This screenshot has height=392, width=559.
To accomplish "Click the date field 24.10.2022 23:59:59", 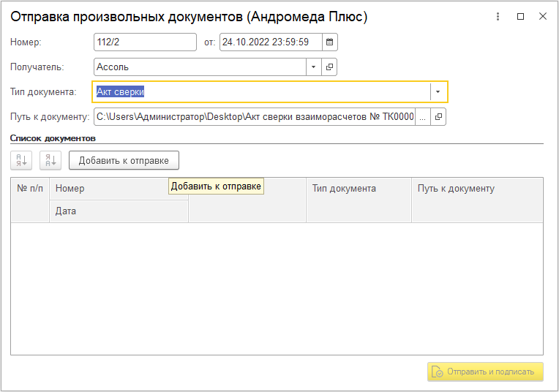I will pyautogui.click(x=271, y=42).
